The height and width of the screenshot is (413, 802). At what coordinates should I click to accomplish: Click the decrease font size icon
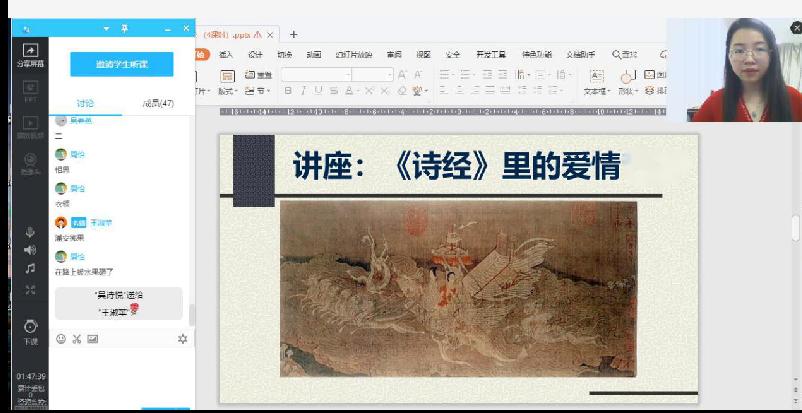coord(418,75)
